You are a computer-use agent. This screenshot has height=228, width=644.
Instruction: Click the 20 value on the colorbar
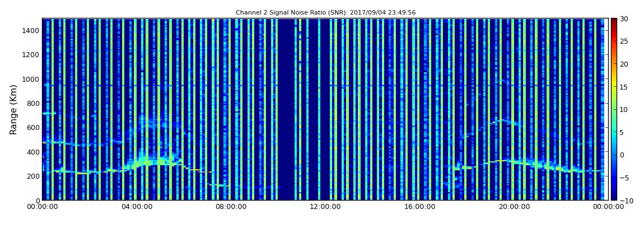(624, 64)
